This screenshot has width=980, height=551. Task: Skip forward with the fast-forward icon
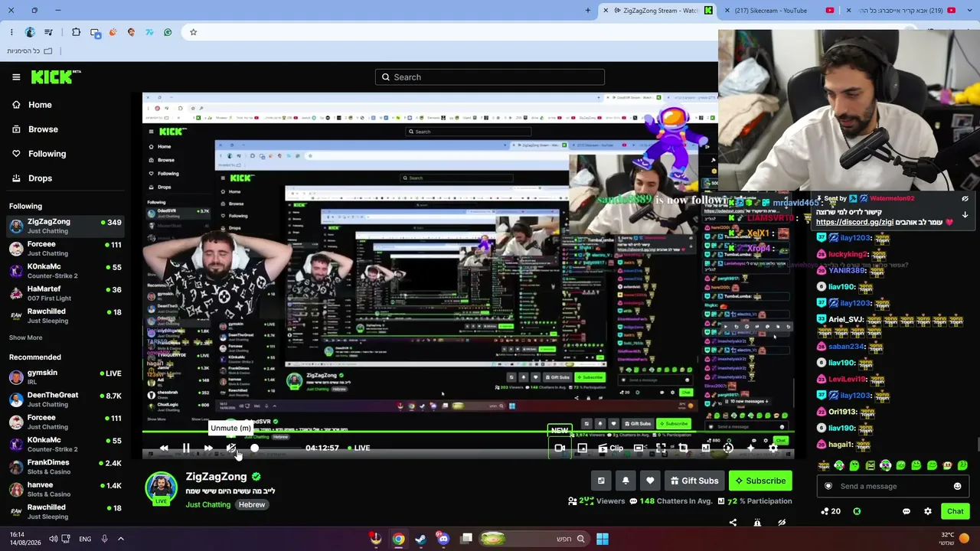click(208, 448)
